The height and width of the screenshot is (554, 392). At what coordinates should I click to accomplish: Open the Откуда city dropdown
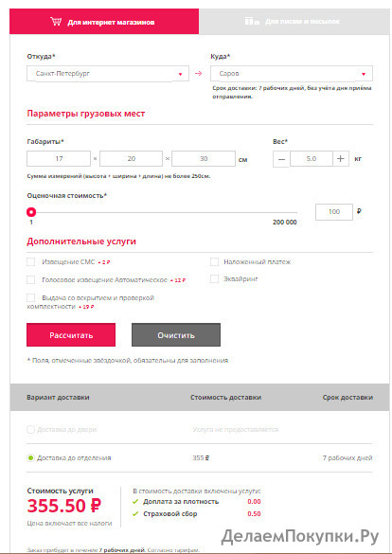[108, 74]
